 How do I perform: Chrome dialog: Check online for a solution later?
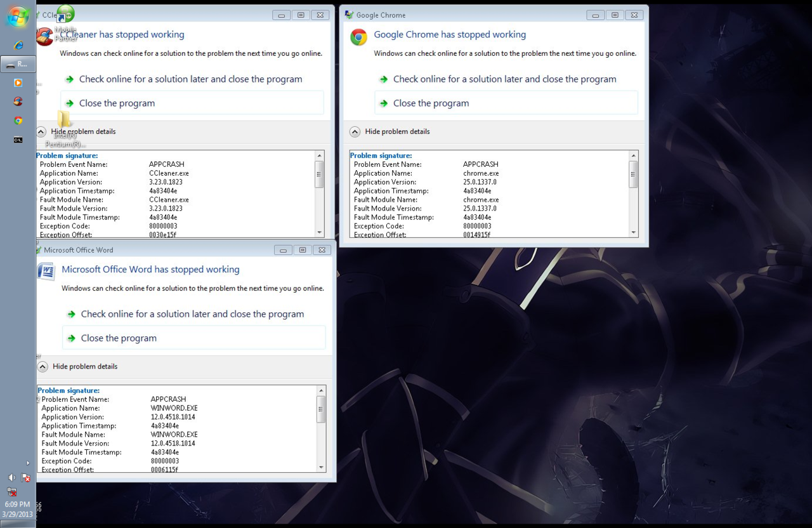(x=505, y=79)
